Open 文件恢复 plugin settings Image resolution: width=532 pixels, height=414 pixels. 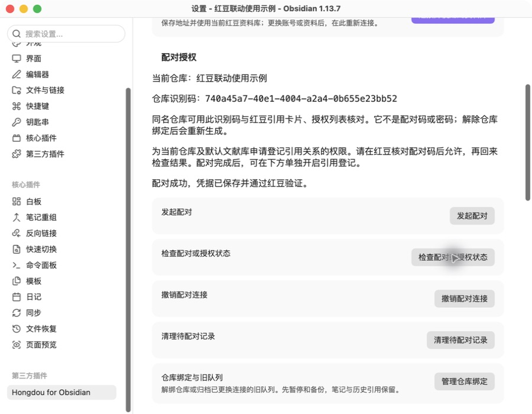pos(61,329)
